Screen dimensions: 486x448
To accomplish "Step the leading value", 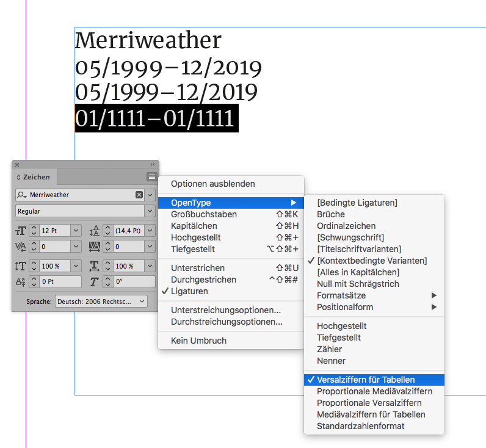I will point(108,231).
